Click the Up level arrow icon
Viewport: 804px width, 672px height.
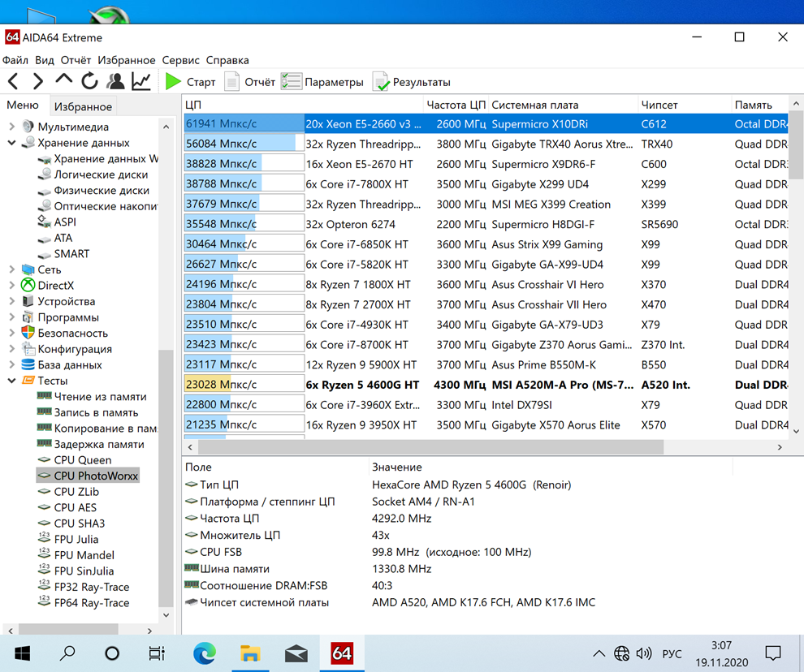click(x=64, y=80)
